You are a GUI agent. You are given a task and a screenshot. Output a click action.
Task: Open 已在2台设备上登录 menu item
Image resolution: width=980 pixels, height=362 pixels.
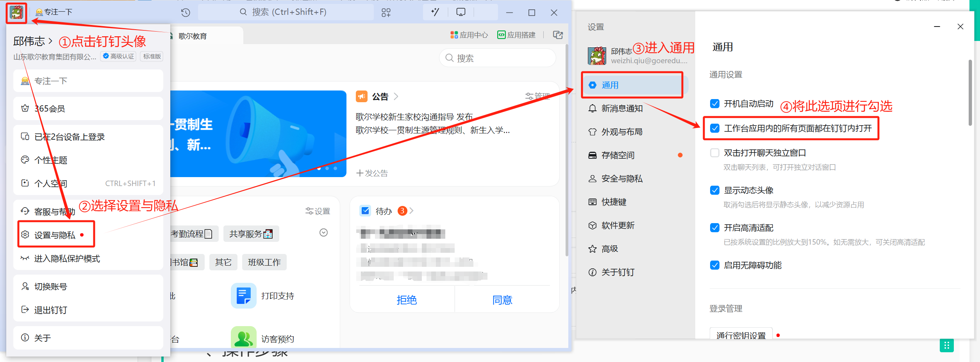pyautogui.click(x=88, y=137)
